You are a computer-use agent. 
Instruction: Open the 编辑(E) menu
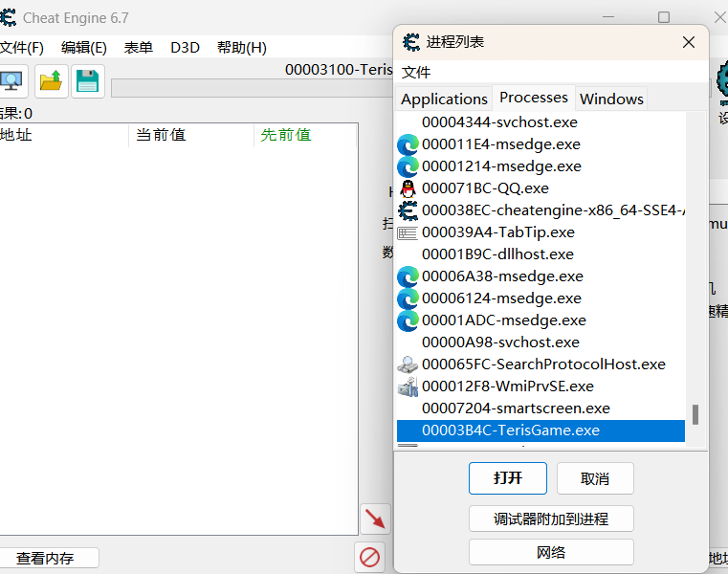[84, 47]
